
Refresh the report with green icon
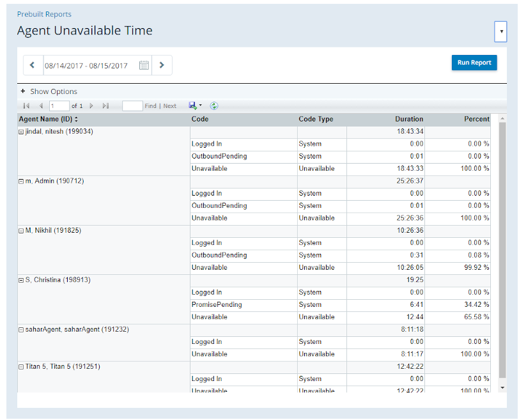pos(214,106)
